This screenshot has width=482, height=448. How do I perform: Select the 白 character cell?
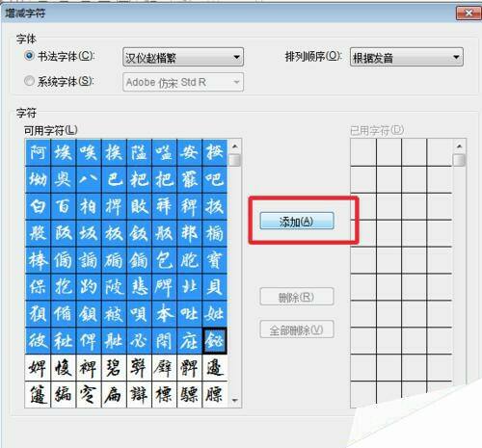(x=38, y=206)
